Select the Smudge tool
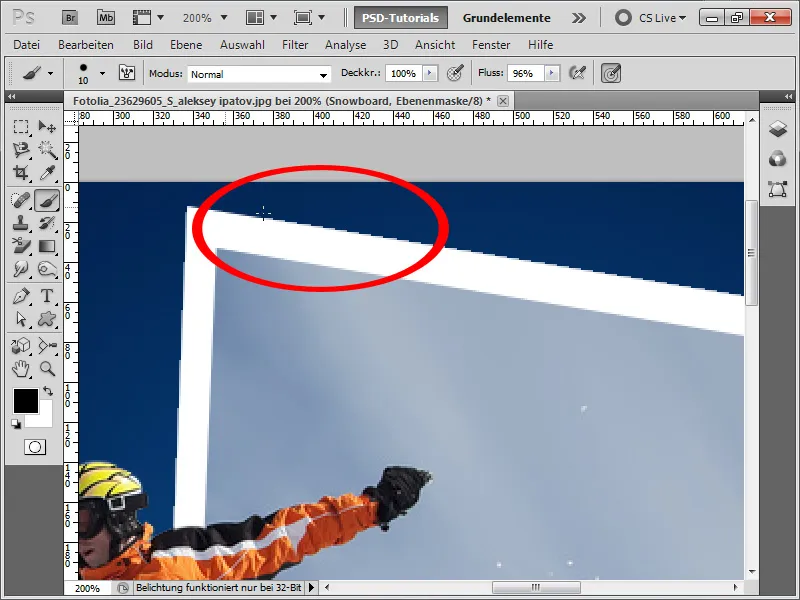 (x=21, y=268)
